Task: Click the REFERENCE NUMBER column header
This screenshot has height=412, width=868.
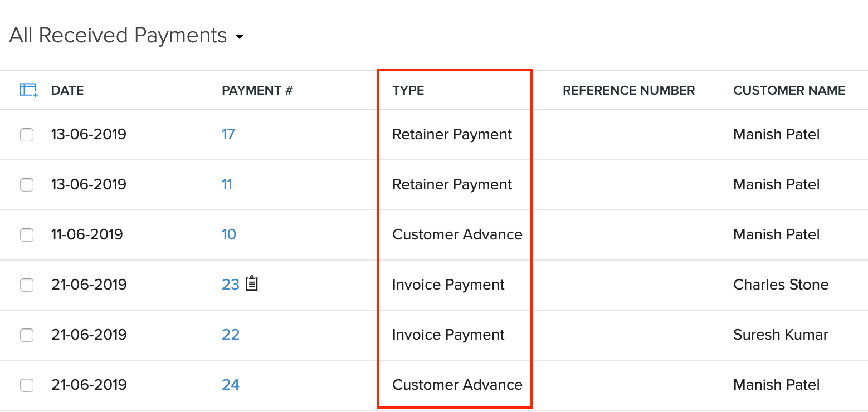Action: point(628,90)
